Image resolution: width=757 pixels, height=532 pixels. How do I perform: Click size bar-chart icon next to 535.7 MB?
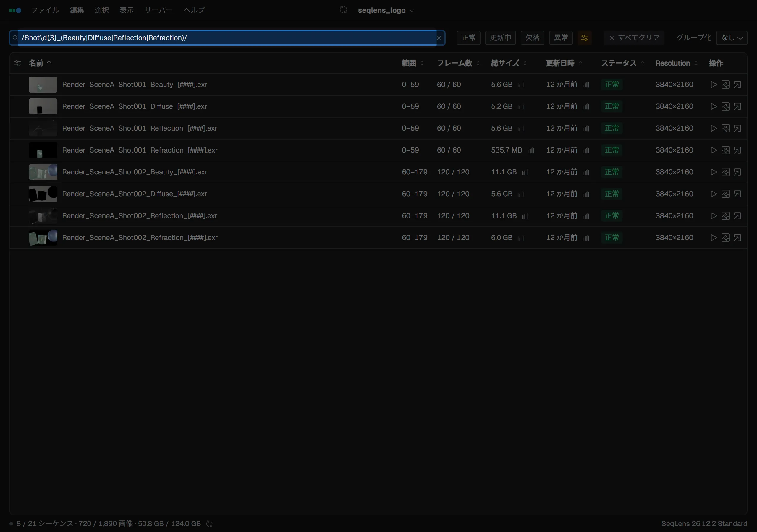point(530,151)
